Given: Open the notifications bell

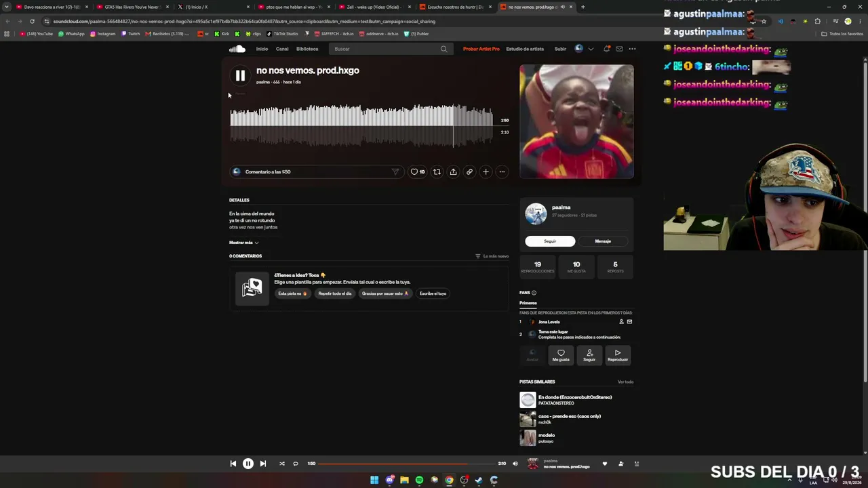Looking at the screenshot, I should [607, 49].
